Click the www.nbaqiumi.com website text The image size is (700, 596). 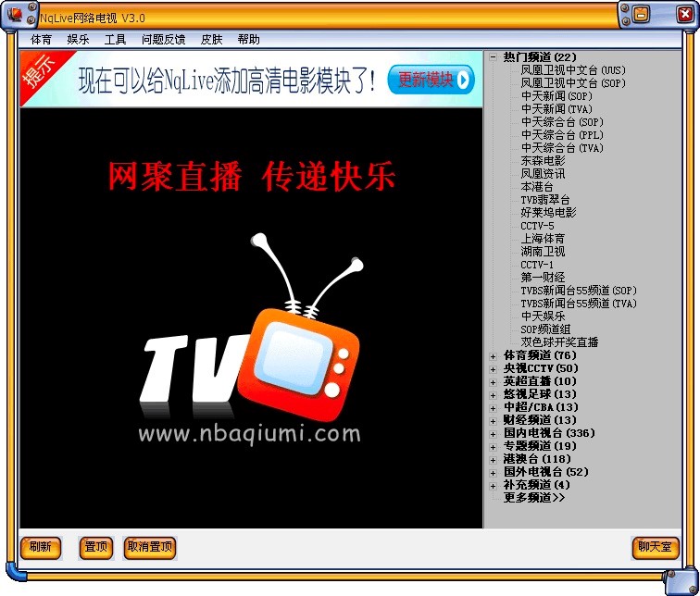[x=249, y=434]
